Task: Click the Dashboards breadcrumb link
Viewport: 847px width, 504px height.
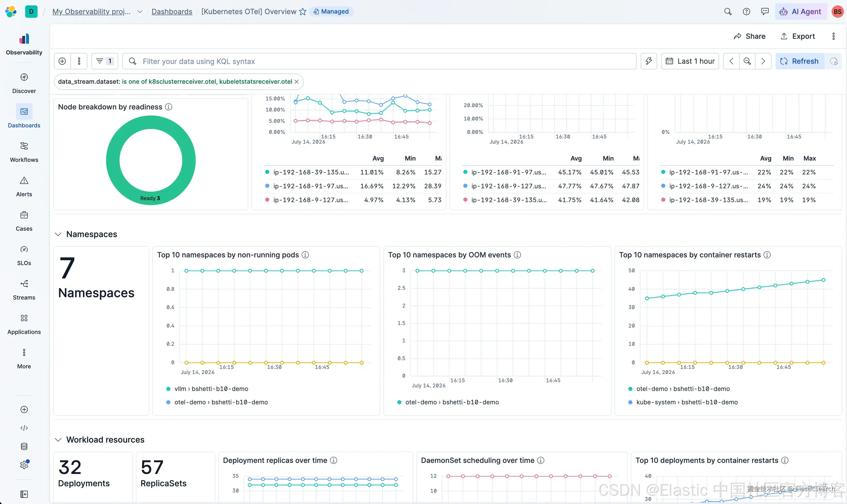Action: 172,12
